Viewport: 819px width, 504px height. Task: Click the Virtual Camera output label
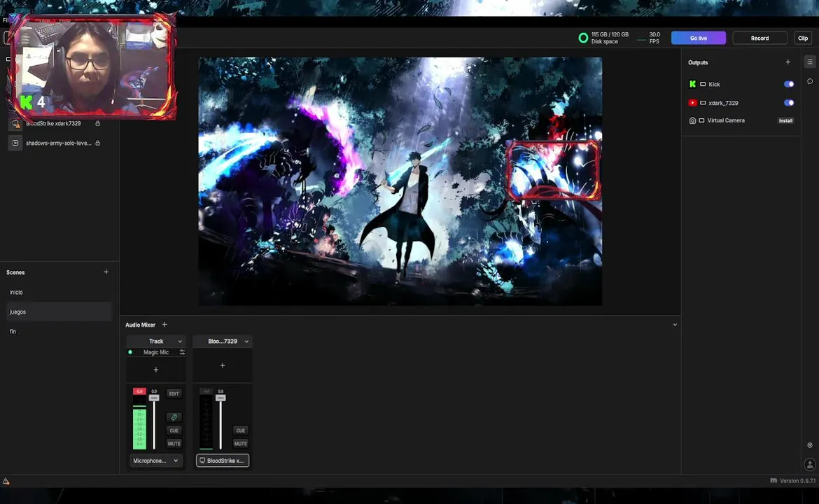coord(725,120)
